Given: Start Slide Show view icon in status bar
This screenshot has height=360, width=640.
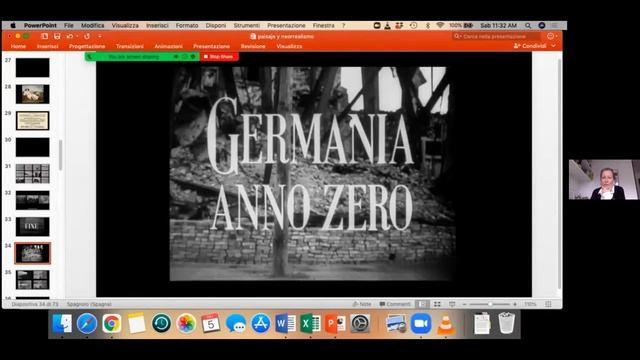Looking at the screenshot, I should click(x=452, y=304).
